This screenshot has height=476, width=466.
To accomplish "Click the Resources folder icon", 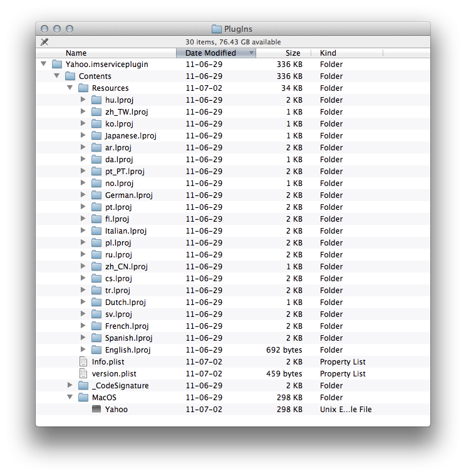I will point(83,88).
